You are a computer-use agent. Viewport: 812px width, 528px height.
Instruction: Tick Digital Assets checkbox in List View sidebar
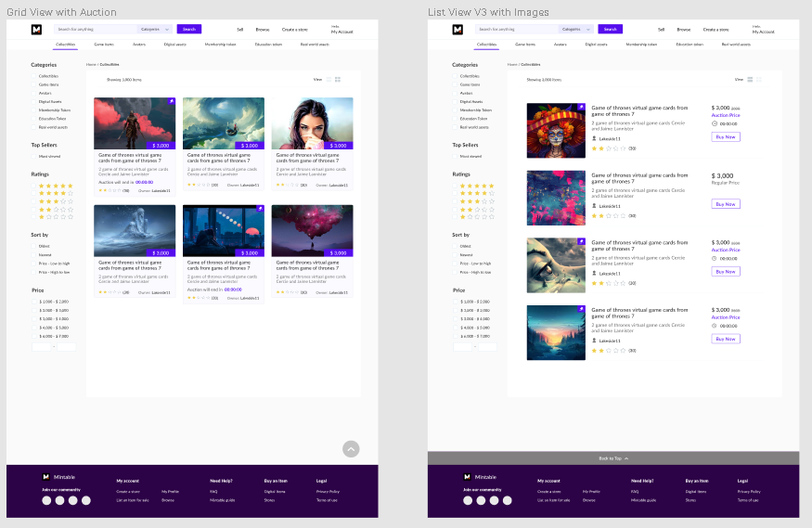pyautogui.click(x=456, y=102)
